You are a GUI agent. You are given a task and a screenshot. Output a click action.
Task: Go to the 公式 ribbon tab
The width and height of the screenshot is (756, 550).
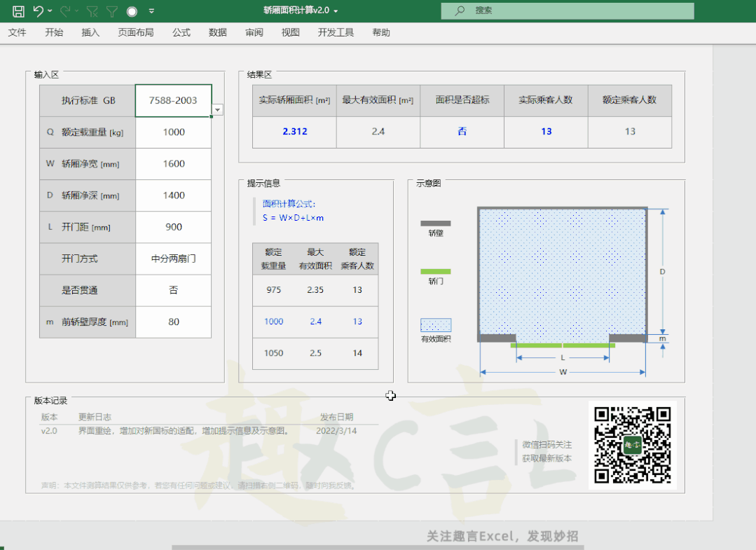(181, 32)
